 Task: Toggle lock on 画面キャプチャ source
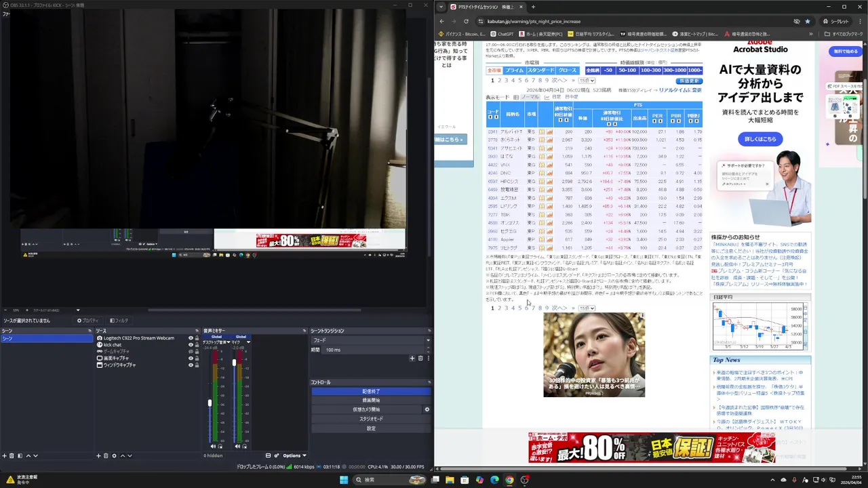[x=197, y=358]
